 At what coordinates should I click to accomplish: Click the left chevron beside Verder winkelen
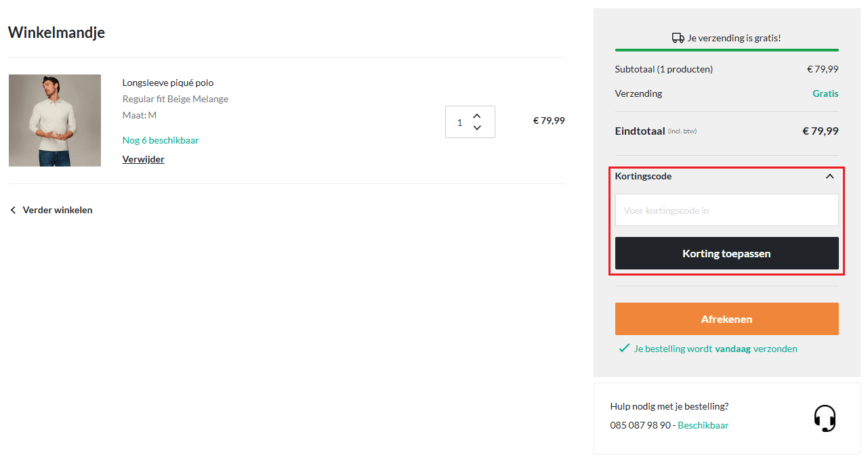[13, 211]
